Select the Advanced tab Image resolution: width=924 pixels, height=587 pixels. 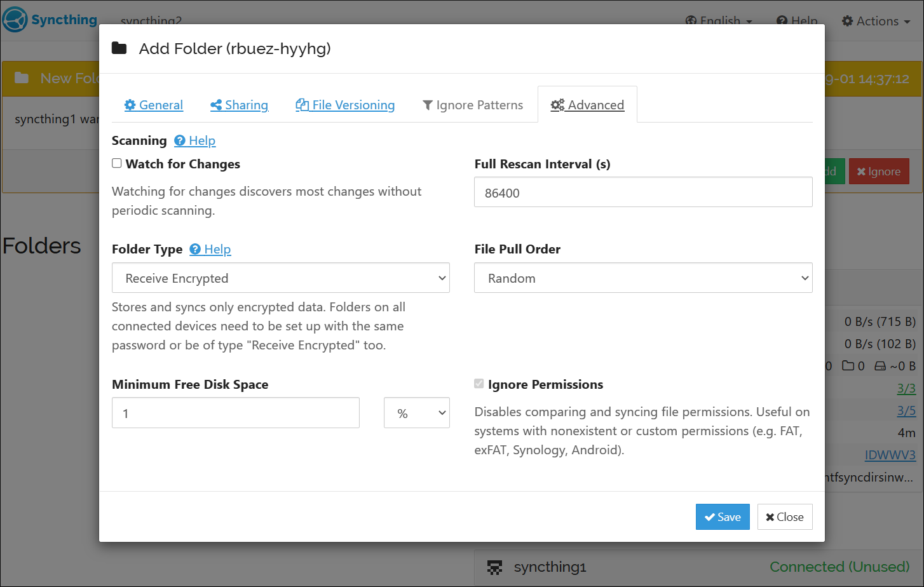tap(587, 105)
